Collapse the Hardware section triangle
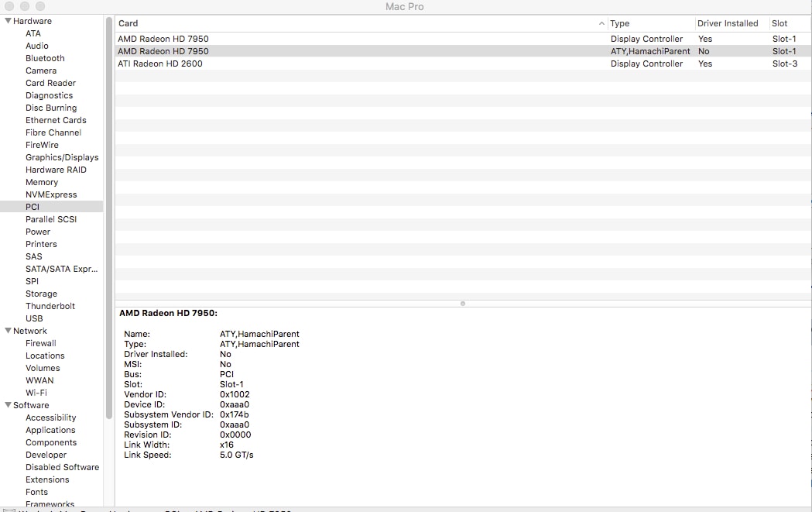This screenshot has height=512, width=812. click(8, 21)
